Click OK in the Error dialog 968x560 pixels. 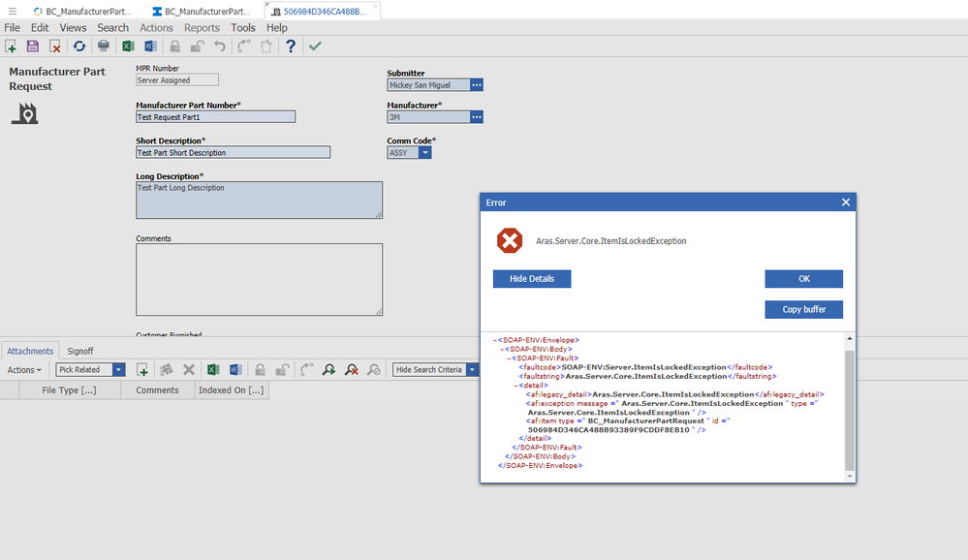point(803,279)
